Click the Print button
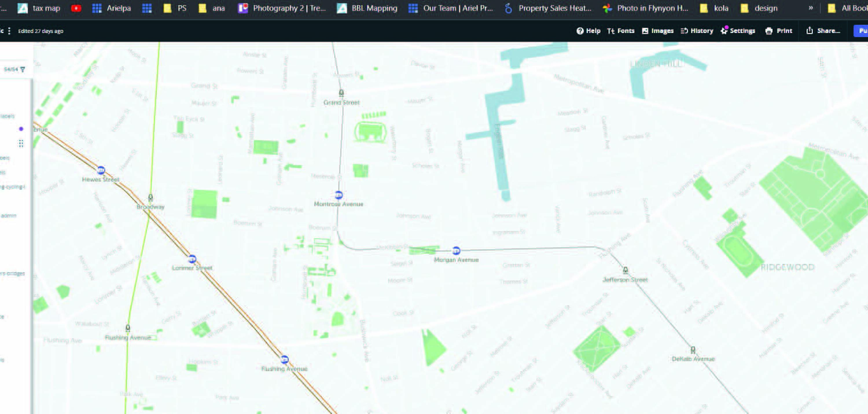The image size is (868, 414). pyautogui.click(x=779, y=31)
